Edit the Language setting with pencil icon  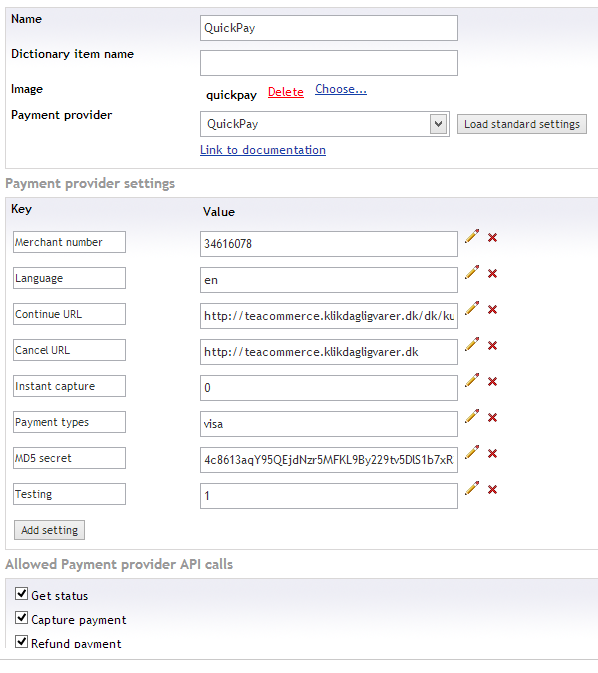click(x=472, y=273)
